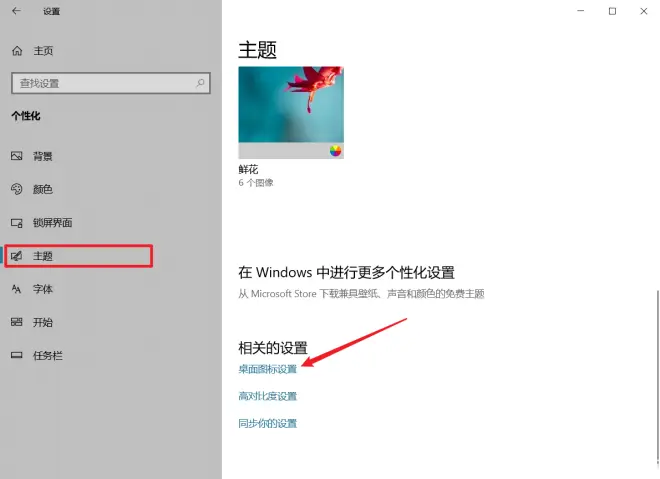Focus the 查找设置 search box

111,83
